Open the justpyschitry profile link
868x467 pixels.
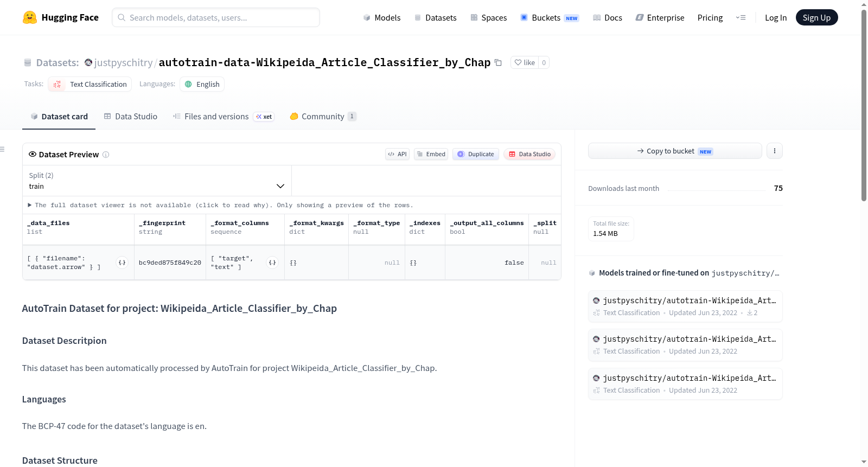(124, 62)
